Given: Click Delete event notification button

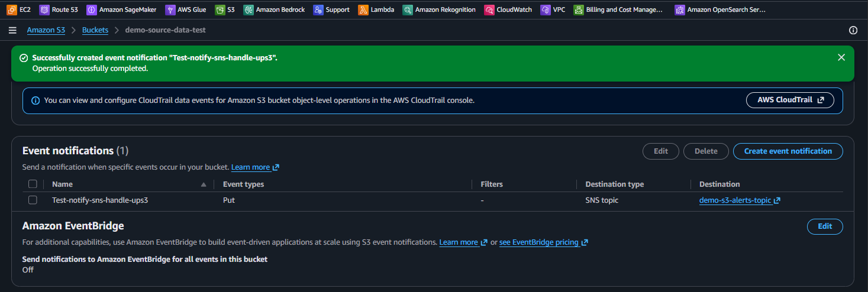Looking at the screenshot, I should 706,151.
